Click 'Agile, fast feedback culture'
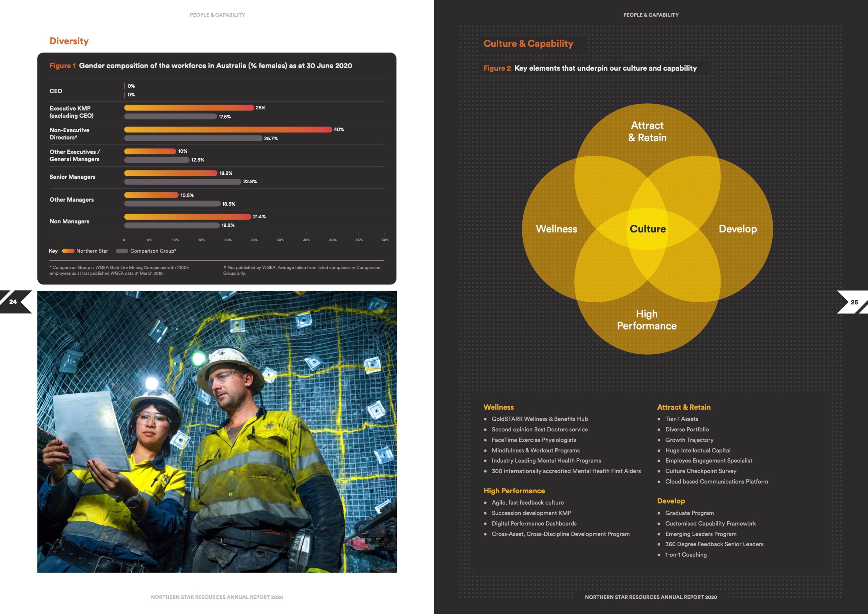 click(x=528, y=503)
